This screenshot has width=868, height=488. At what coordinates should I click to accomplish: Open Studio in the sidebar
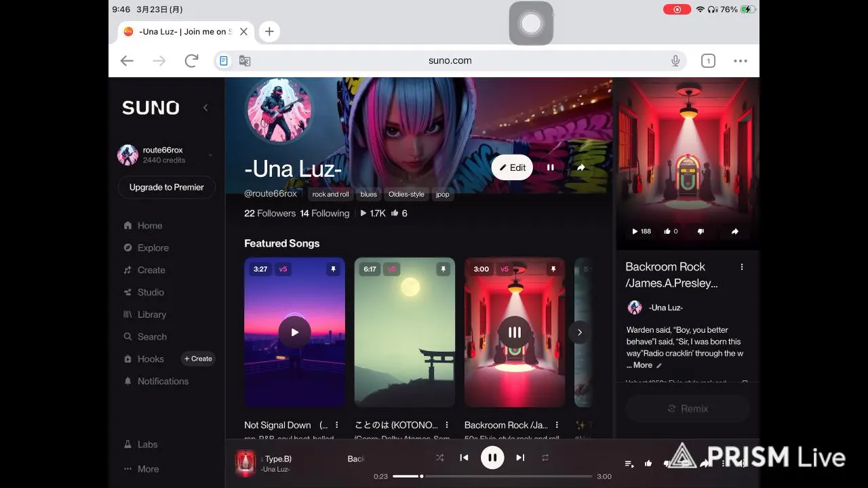(x=144, y=292)
